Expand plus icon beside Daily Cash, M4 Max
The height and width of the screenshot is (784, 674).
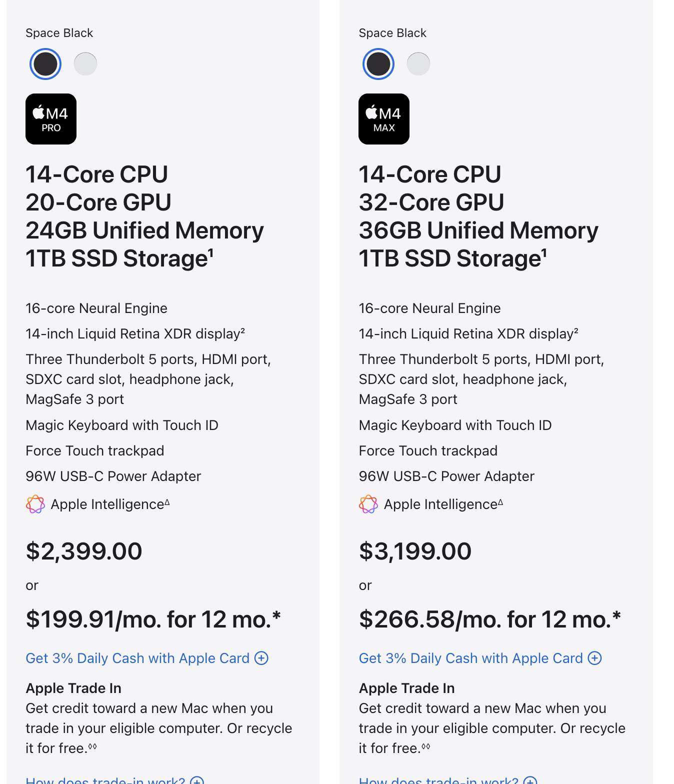coord(594,658)
